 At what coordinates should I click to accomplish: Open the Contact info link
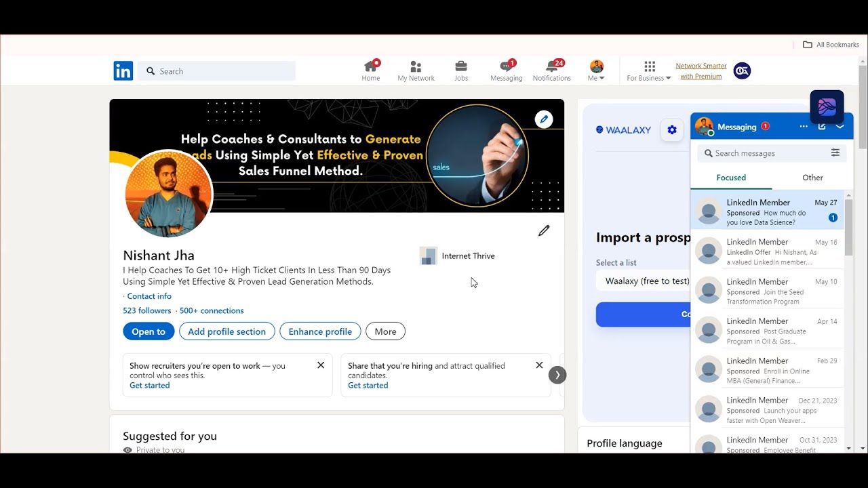[149, 296]
